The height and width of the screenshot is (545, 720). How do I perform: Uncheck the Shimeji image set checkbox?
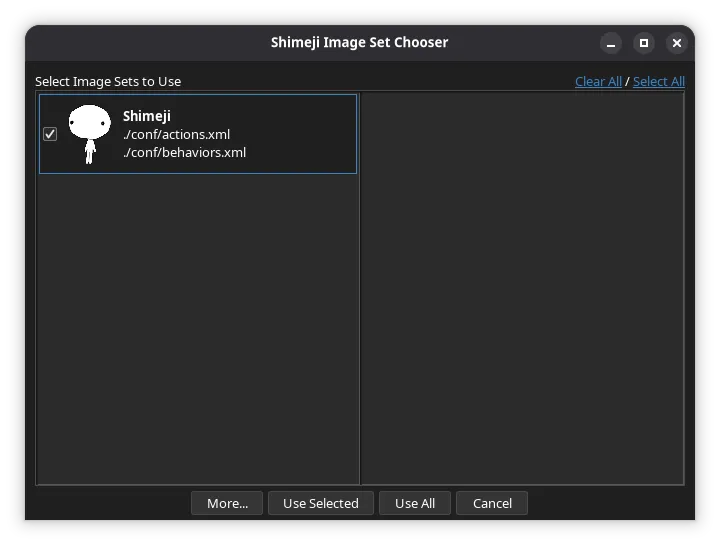pyautogui.click(x=50, y=134)
